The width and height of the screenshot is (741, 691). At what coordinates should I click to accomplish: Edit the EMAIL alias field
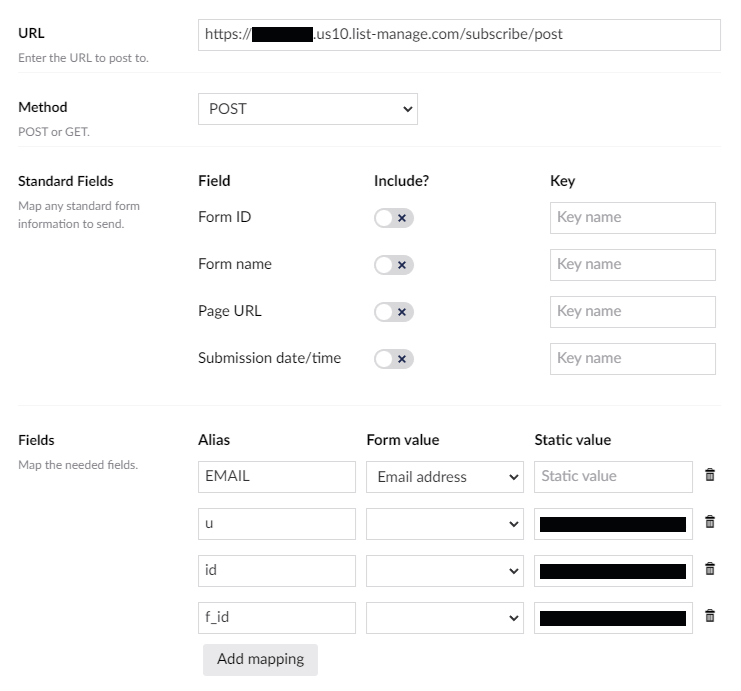click(x=277, y=477)
